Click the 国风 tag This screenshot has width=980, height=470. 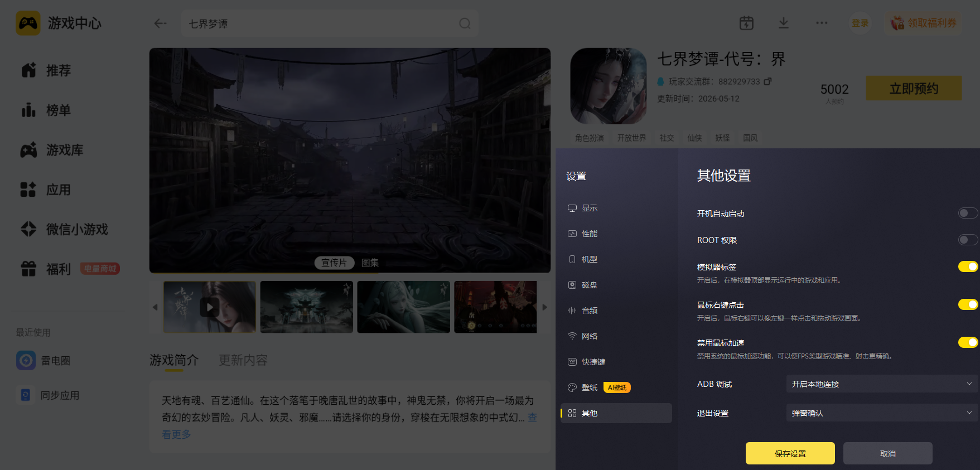(750, 138)
